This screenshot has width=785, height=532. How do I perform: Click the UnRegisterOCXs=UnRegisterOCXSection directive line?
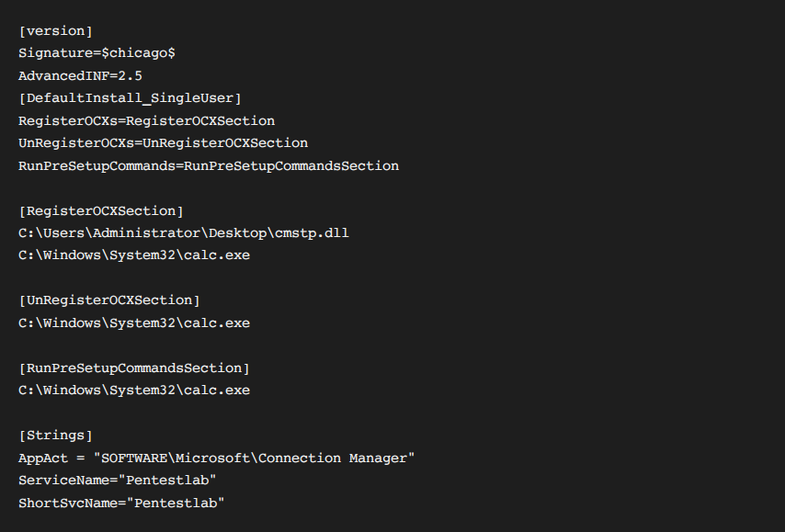(x=163, y=143)
